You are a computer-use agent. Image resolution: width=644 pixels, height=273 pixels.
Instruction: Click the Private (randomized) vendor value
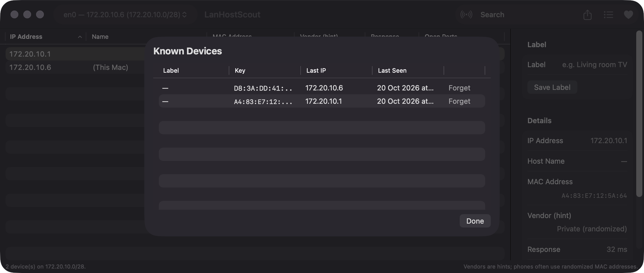(x=592, y=229)
